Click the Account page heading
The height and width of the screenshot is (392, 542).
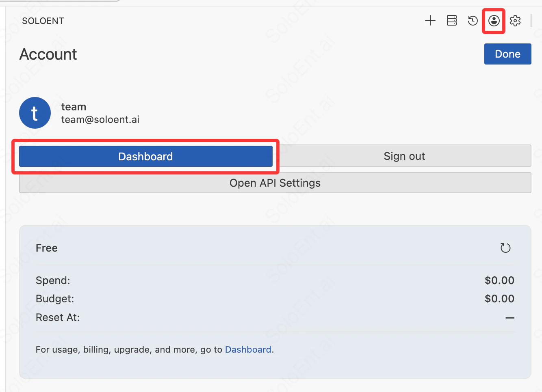tap(48, 54)
